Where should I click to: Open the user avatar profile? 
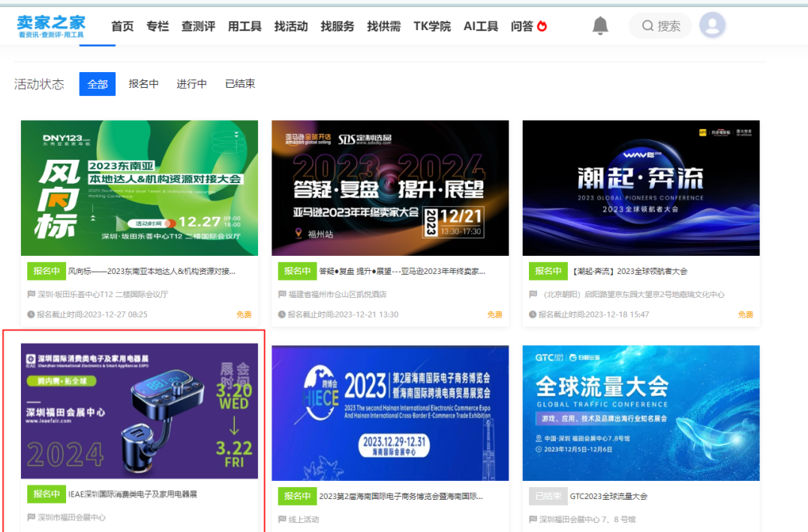tap(712, 26)
